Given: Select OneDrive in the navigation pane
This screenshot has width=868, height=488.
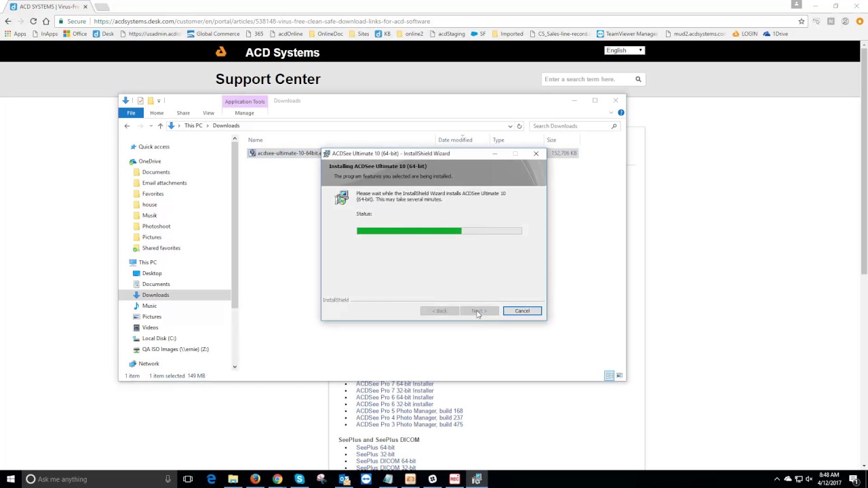Looking at the screenshot, I should point(149,161).
